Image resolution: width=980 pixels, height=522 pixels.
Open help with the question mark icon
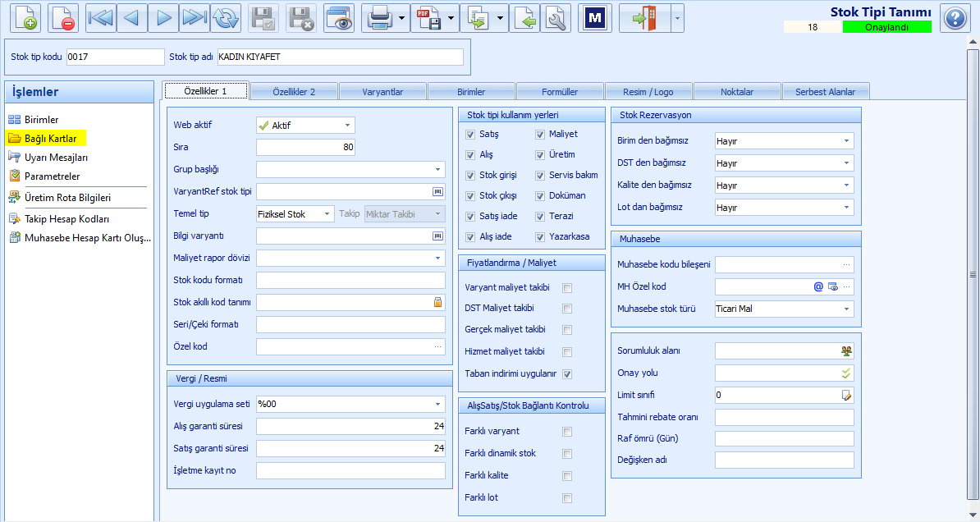point(955,18)
